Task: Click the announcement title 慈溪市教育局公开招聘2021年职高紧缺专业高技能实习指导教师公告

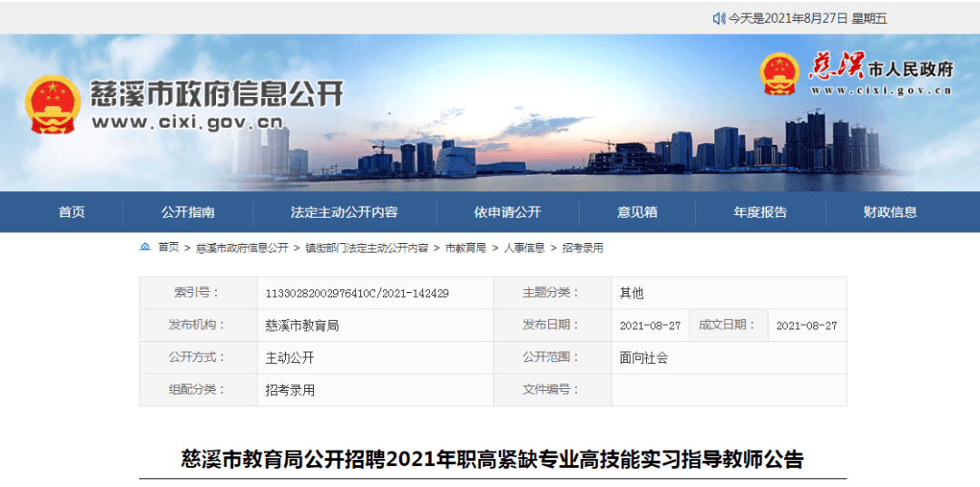Action: [493, 459]
